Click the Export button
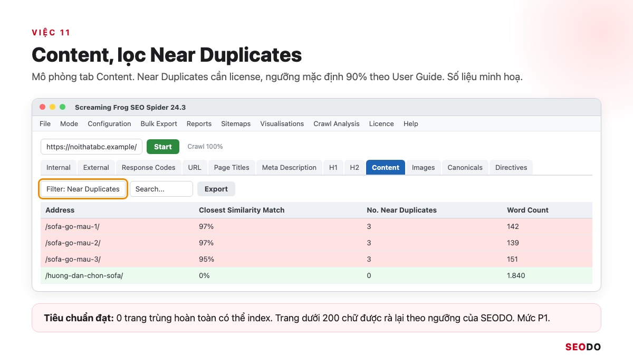 point(216,189)
